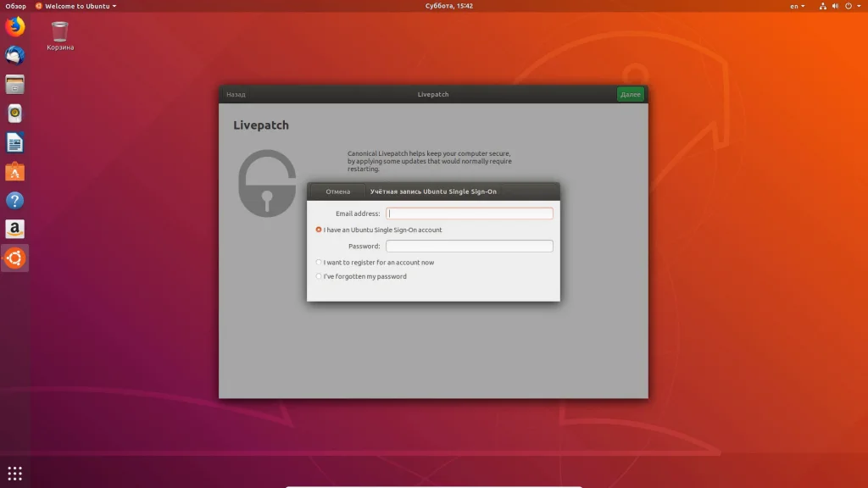
Task: Expand the Welcome to Ubuntu app menu
Action: pyautogui.click(x=75, y=6)
